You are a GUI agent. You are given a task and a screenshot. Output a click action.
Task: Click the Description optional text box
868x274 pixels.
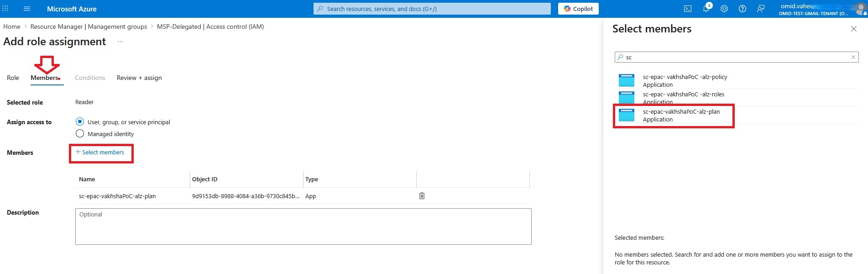click(x=303, y=227)
